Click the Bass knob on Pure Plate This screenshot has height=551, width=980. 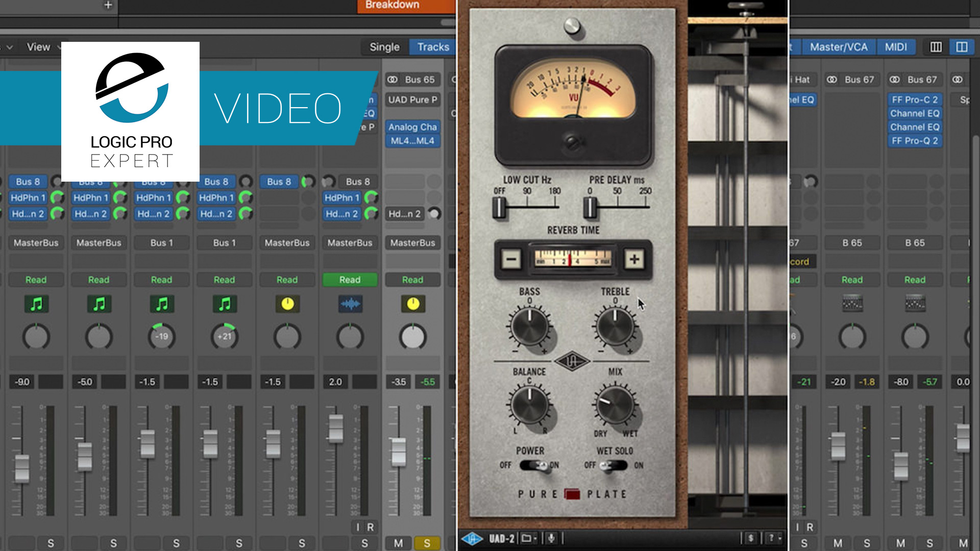[529, 327]
